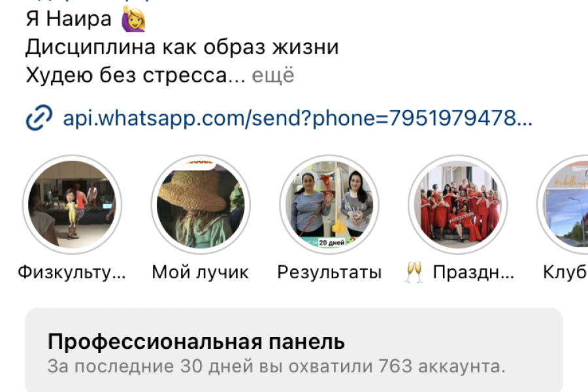Screen dimensions: 588x392
Task: Open the Физкульту… highlight cover image
Action: [x=72, y=204]
